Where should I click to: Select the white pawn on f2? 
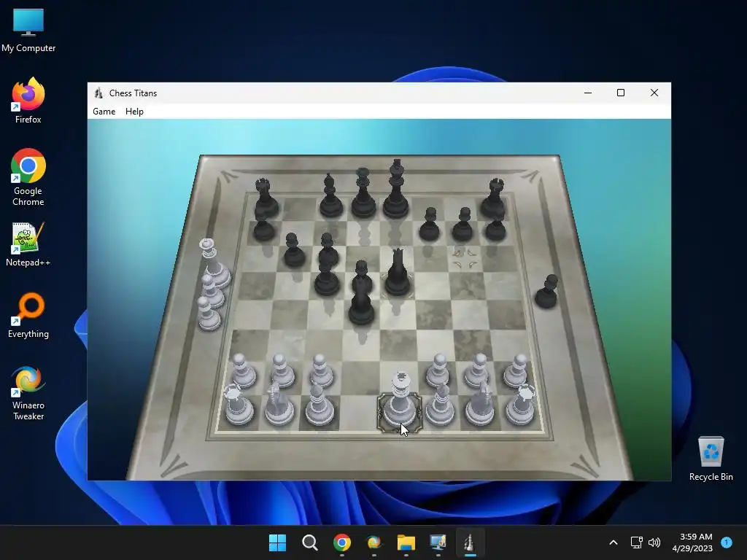coord(438,371)
